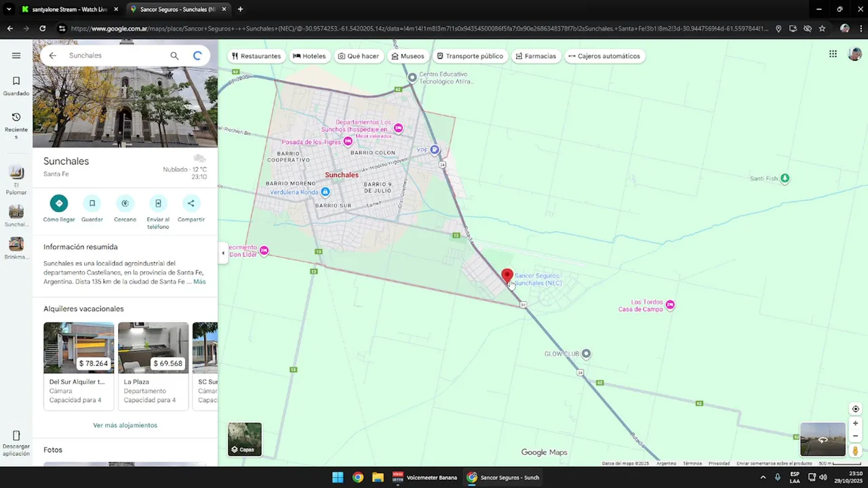
Task: Open the Street View preview thumbnail
Action: click(823, 439)
